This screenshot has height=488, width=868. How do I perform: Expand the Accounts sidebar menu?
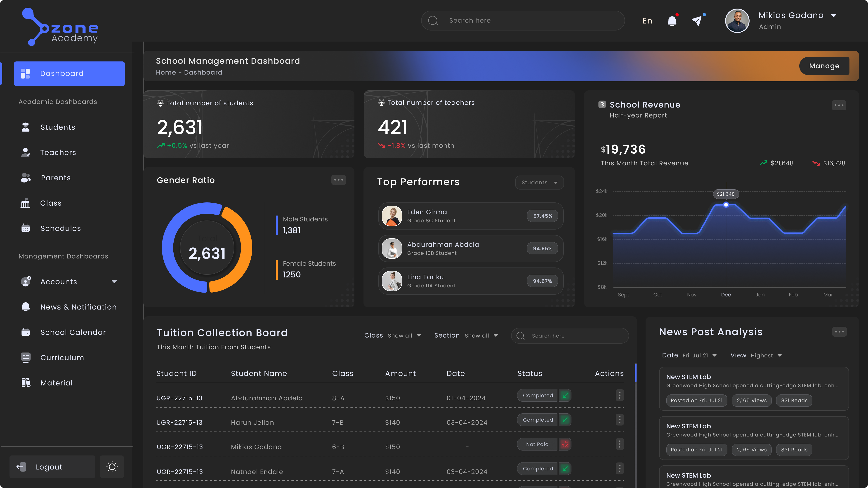[x=114, y=282]
